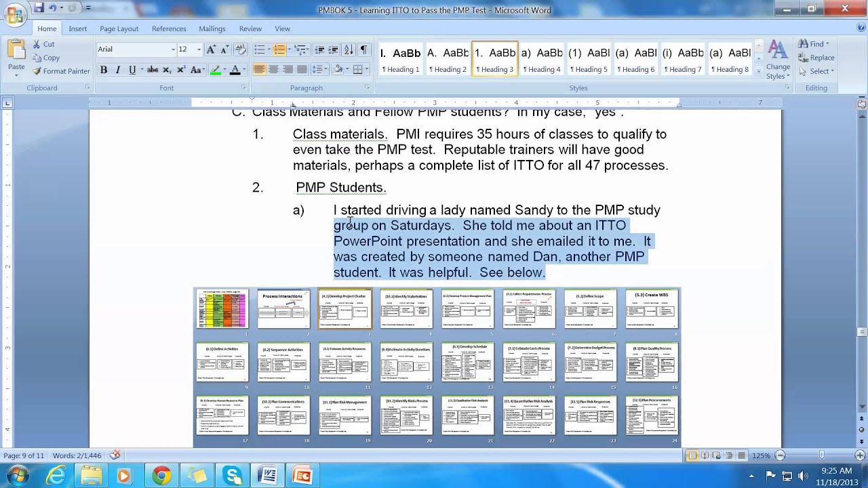Zoom out with minus button

coord(780,455)
